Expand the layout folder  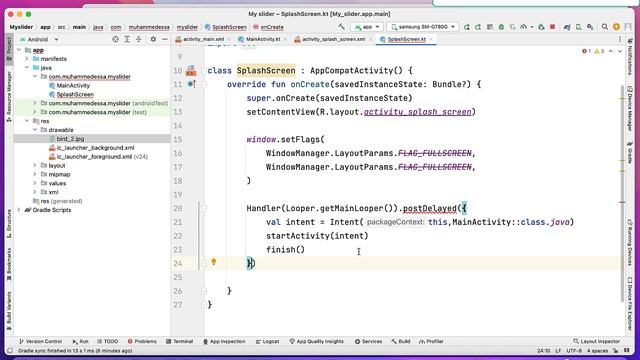(35, 165)
